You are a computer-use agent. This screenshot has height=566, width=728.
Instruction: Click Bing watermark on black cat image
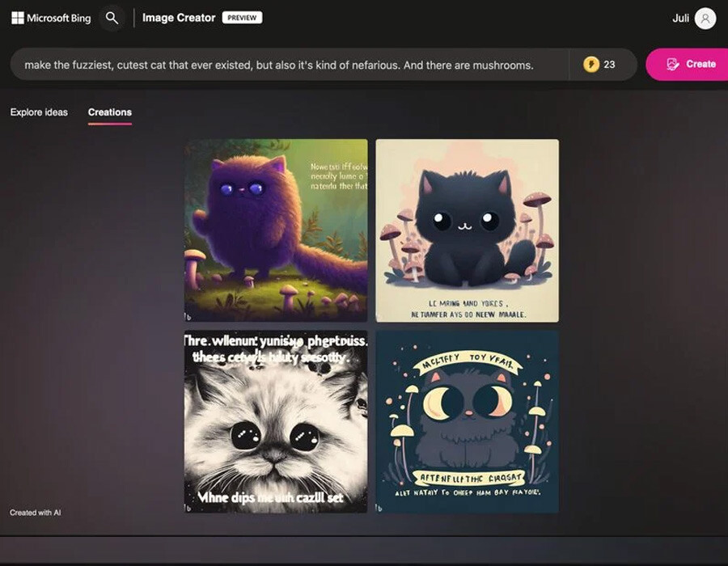pyautogui.click(x=380, y=316)
